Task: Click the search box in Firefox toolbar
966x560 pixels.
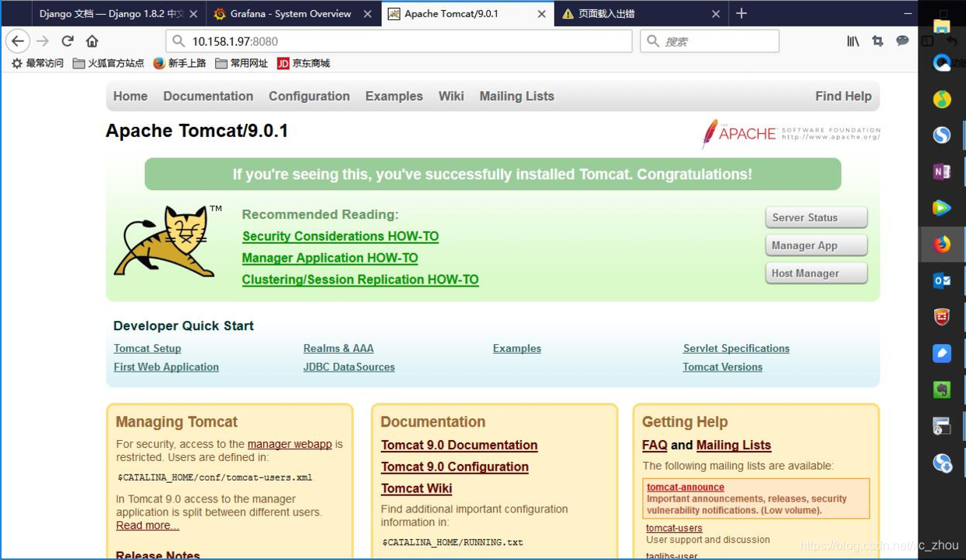Action: pyautogui.click(x=710, y=41)
